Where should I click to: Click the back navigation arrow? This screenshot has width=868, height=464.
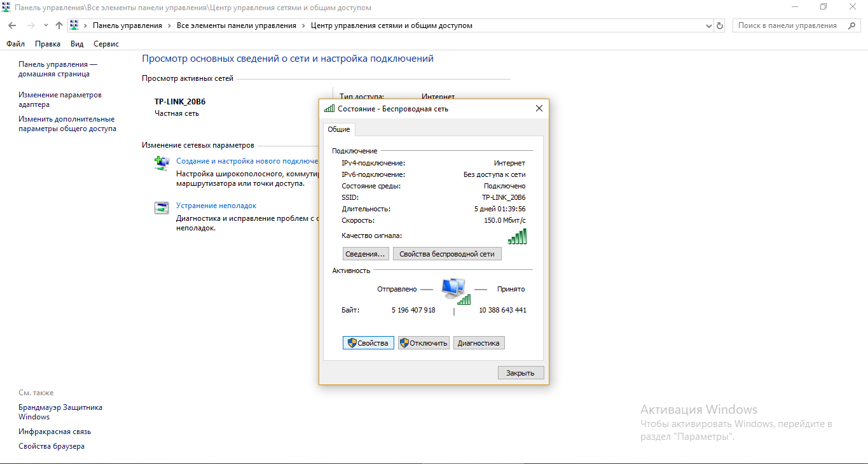(12, 25)
